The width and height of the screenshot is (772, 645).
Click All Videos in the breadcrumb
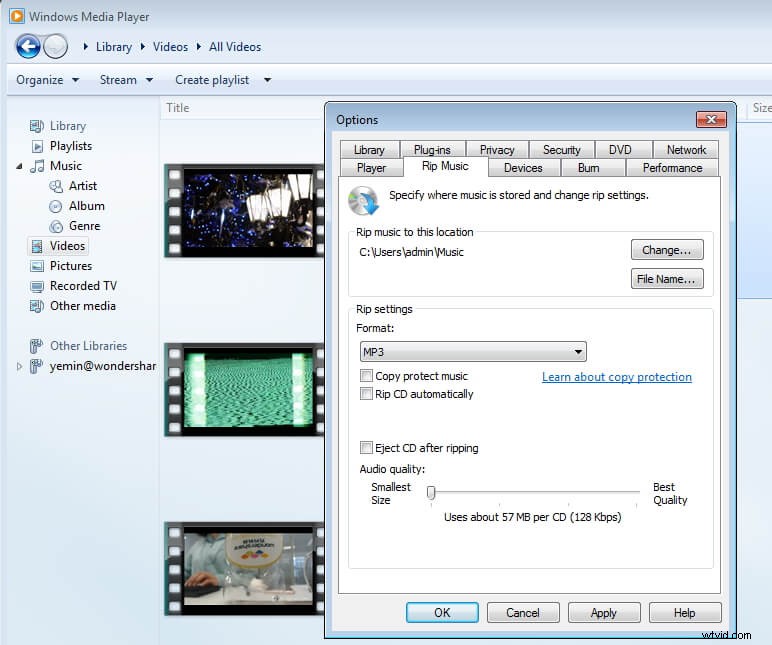tap(235, 47)
